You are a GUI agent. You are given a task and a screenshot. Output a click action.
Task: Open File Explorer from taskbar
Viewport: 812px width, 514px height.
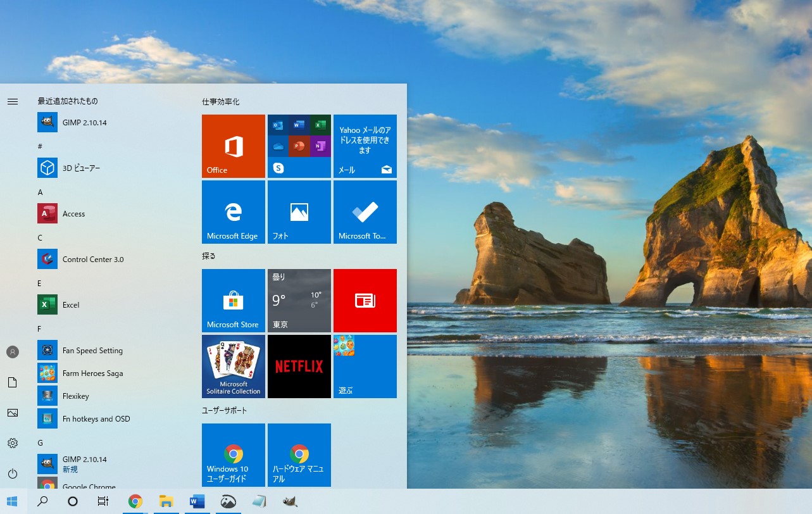click(x=166, y=501)
